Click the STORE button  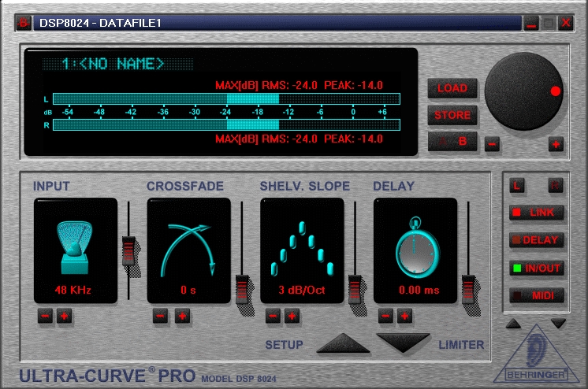(452, 115)
